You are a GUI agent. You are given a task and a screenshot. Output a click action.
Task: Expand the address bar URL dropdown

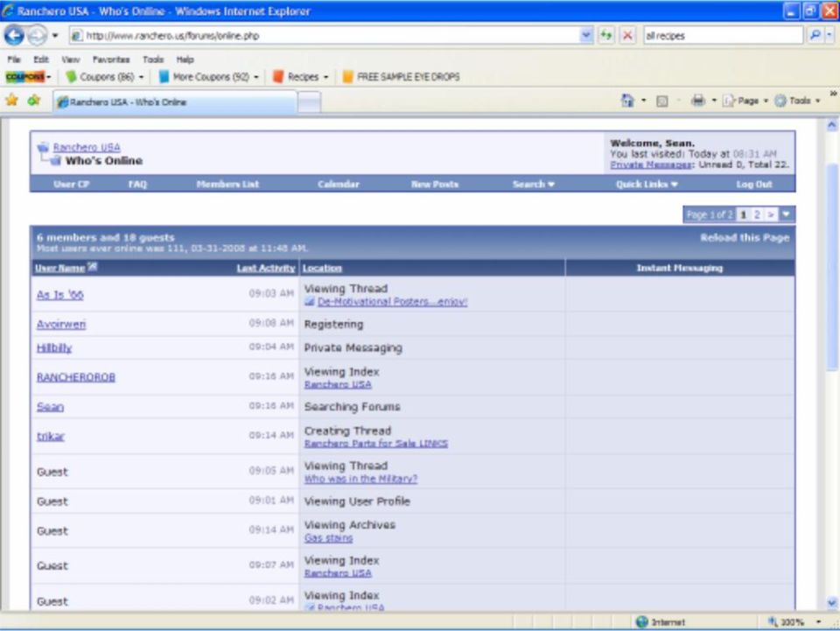(586, 35)
